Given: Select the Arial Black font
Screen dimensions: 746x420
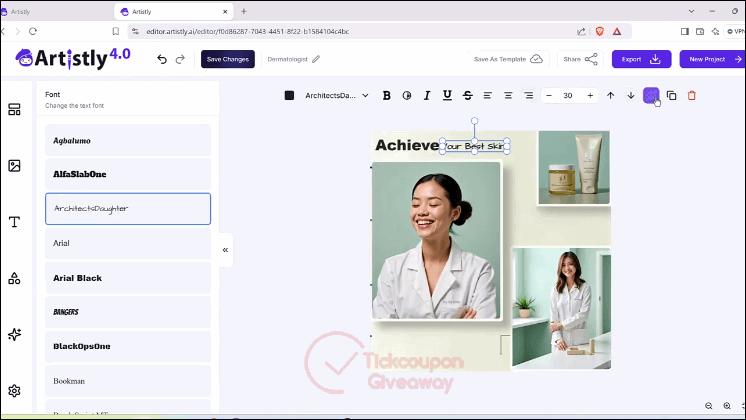Looking at the screenshot, I should coord(128,278).
